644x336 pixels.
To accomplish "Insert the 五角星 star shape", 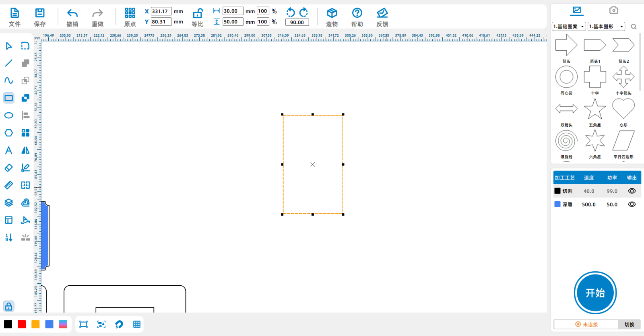I will coord(595,109).
